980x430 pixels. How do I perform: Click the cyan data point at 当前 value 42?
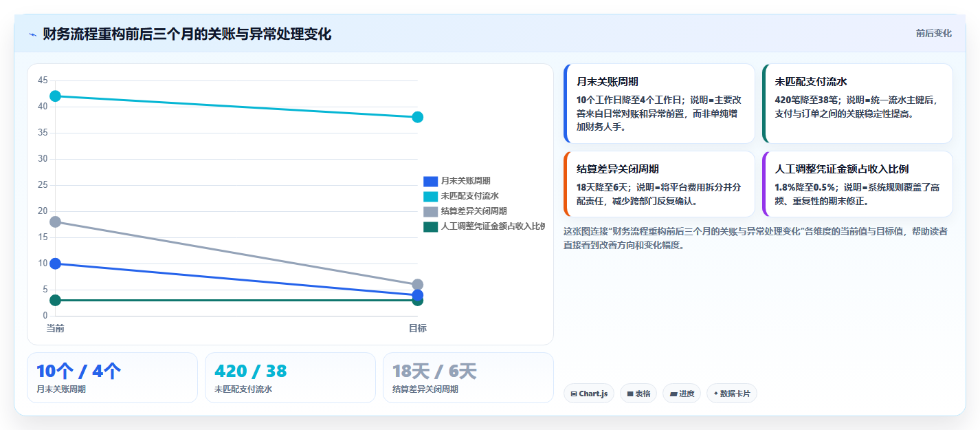pos(56,96)
